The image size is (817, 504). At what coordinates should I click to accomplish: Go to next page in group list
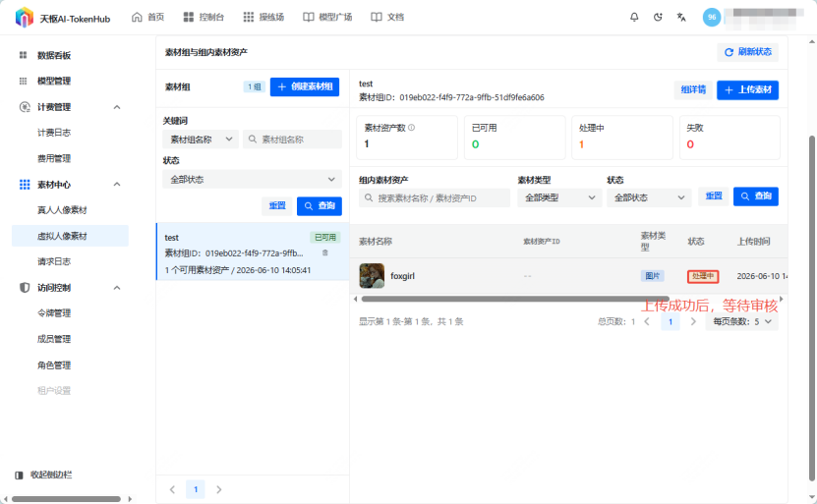click(219, 489)
